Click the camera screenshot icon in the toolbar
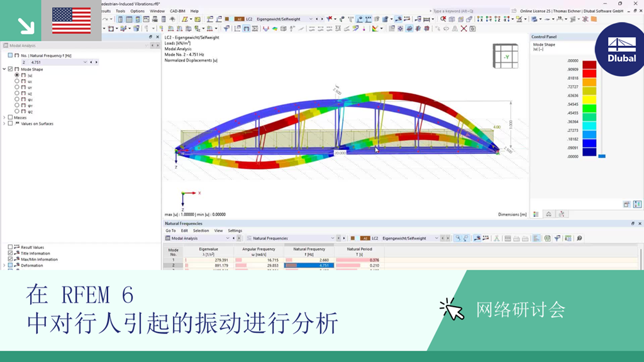The width and height of the screenshot is (644, 362). [473, 29]
